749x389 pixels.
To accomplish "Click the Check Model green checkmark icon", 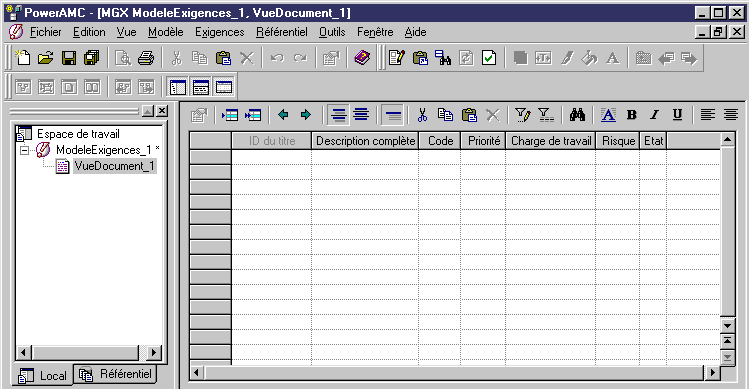I will pyautogui.click(x=489, y=58).
